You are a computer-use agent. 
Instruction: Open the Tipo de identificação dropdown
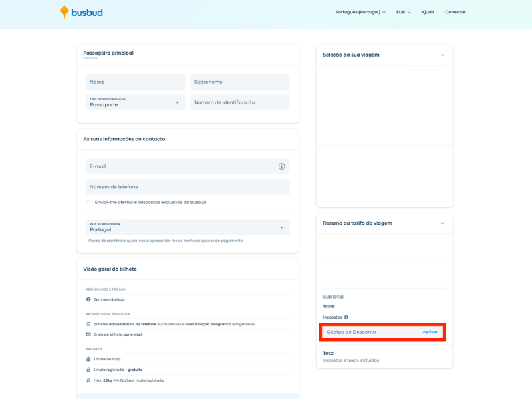[136, 102]
